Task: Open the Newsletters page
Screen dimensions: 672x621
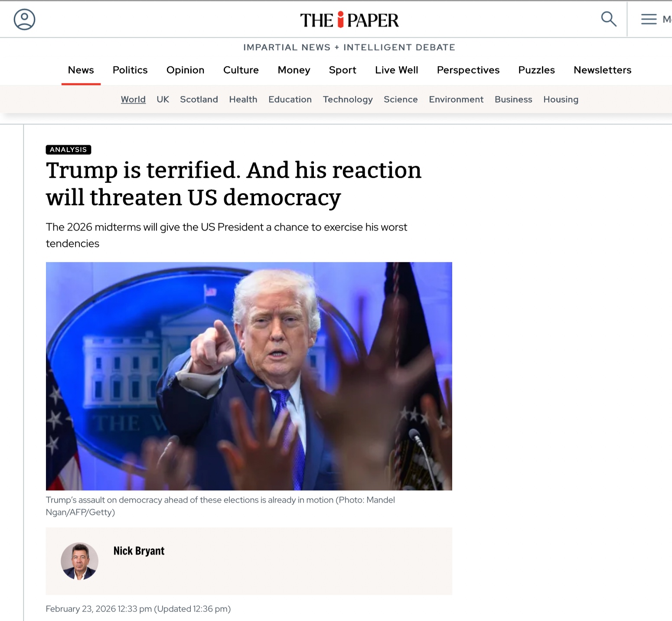Action: pyautogui.click(x=602, y=70)
